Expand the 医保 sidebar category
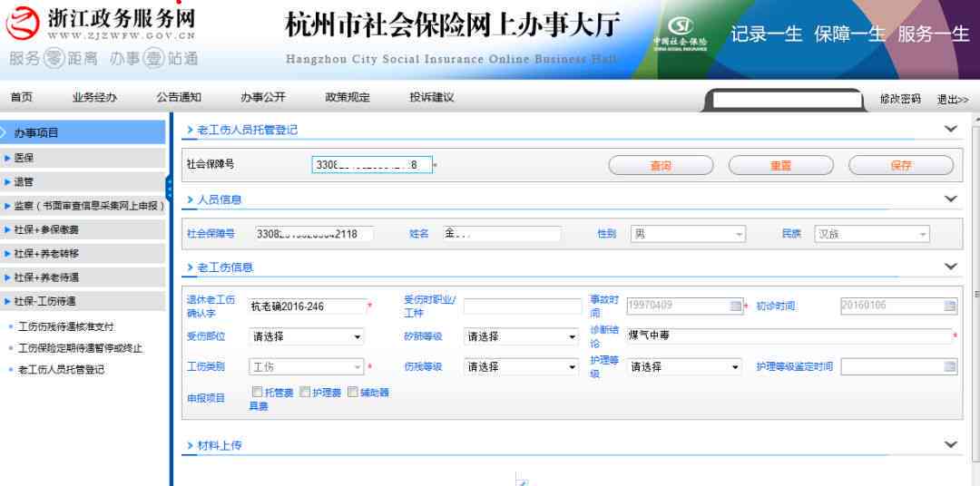 (x=83, y=159)
